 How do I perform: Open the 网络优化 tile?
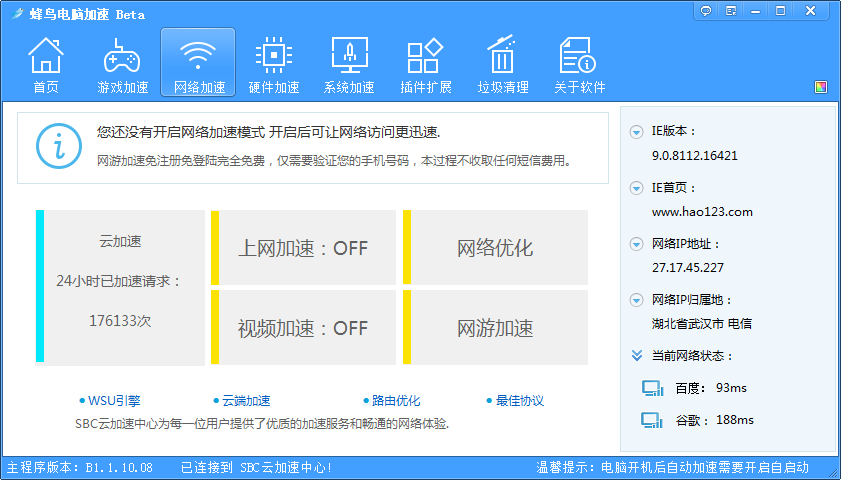point(496,248)
